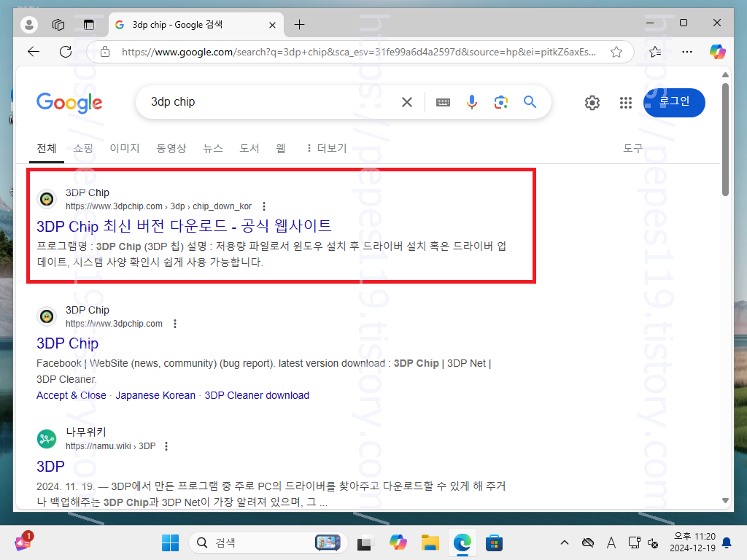Viewport: 747px width, 560px height.
Task: Open a new browser tab
Action: (x=299, y=24)
